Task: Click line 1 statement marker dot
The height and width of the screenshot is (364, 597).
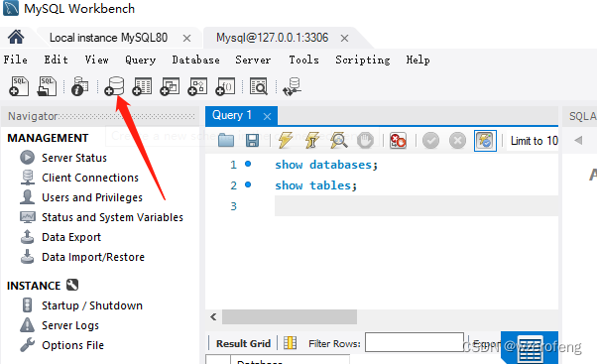Action: pyautogui.click(x=248, y=164)
